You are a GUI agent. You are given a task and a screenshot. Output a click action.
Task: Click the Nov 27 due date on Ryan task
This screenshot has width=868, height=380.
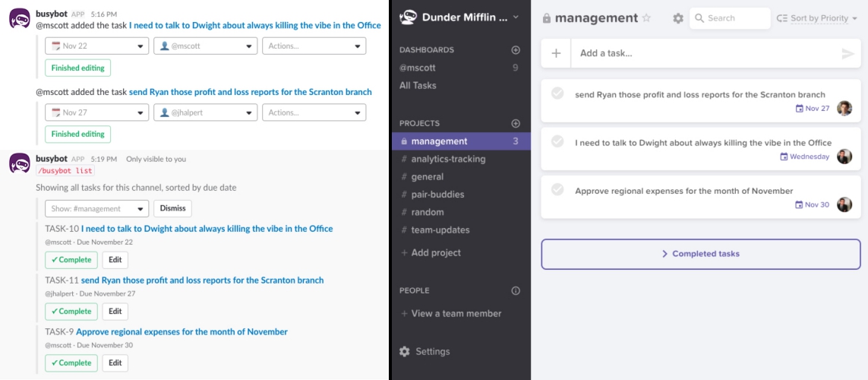coord(812,108)
